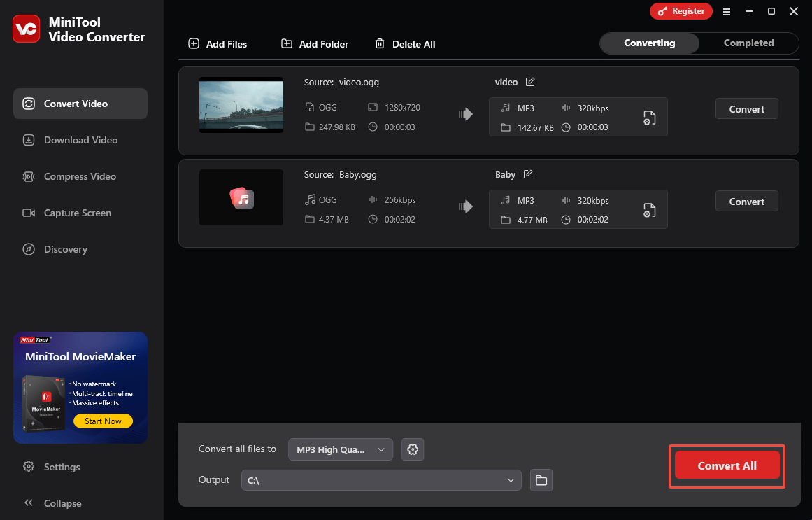Open output format settings for video.ogg
The height and width of the screenshot is (520, 812).
tap(650, 118)
